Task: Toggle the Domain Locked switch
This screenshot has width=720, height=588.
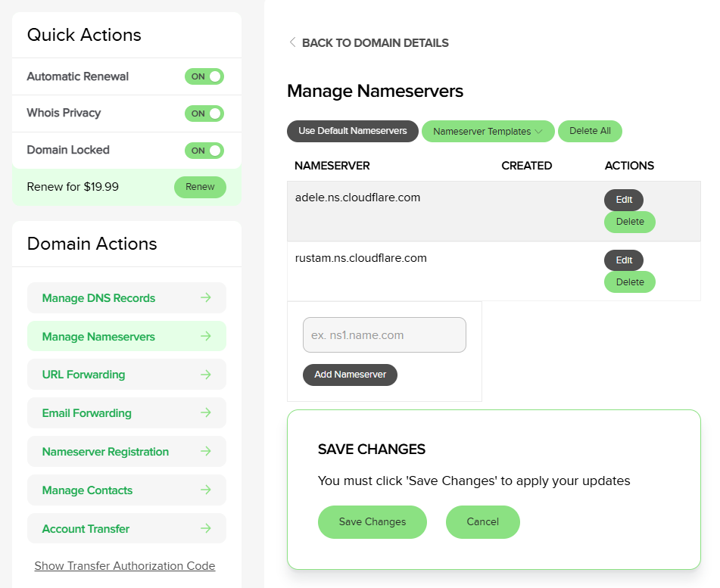Action: [204, 151]
